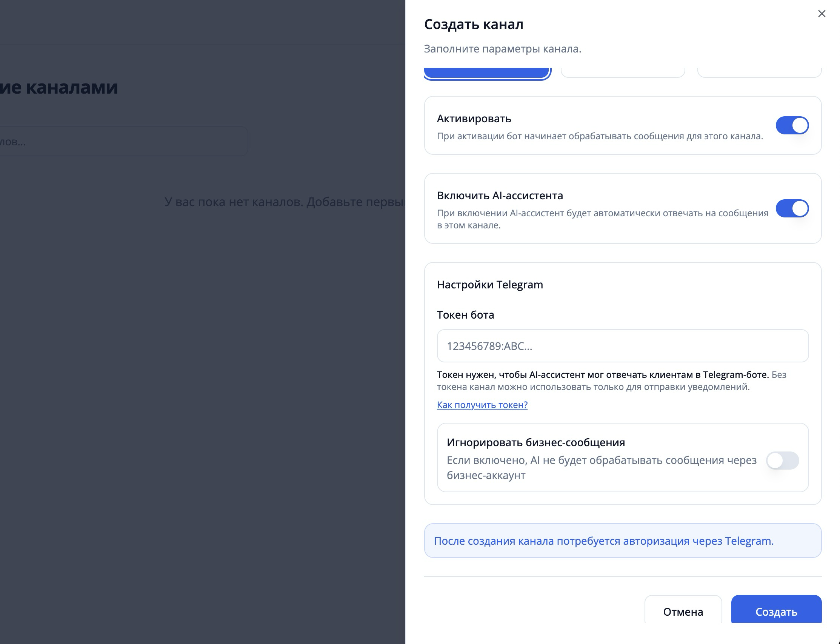Click the Настройки Telegram section heading
840x644 pixels.
pyautogui.click(x=489, y=284)
